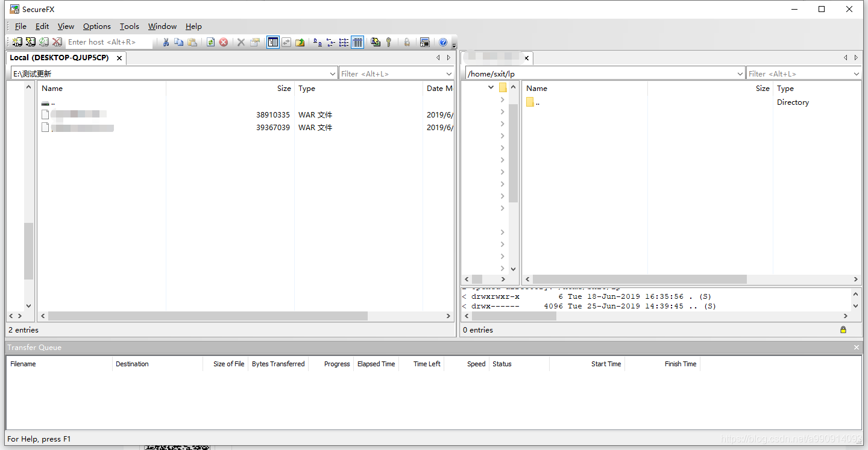Click the remote parent folder '..' icon
Image resolution: width=868 pixels, height=450 pixels.
coord(530,102)
